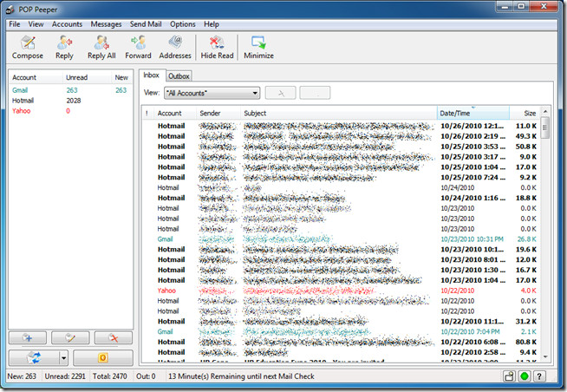Click the question mark help icon
Viewport: 567px width, 392px height.
(539, 376)
